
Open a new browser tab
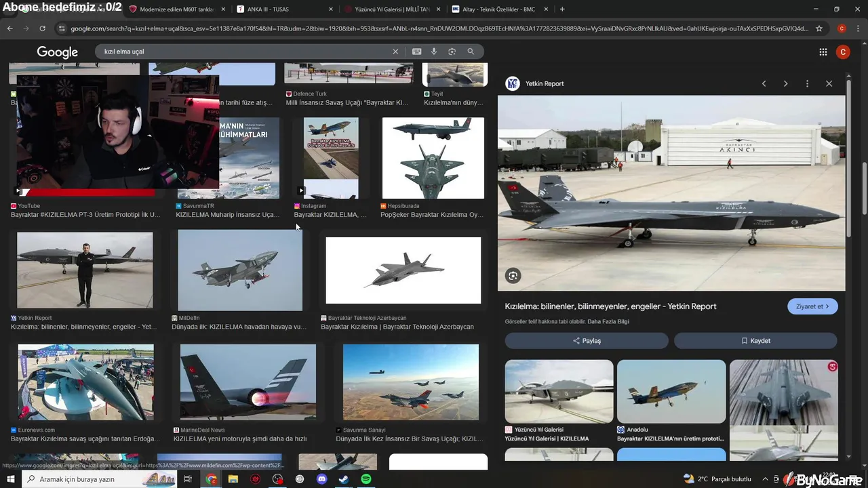click(562, 9)
